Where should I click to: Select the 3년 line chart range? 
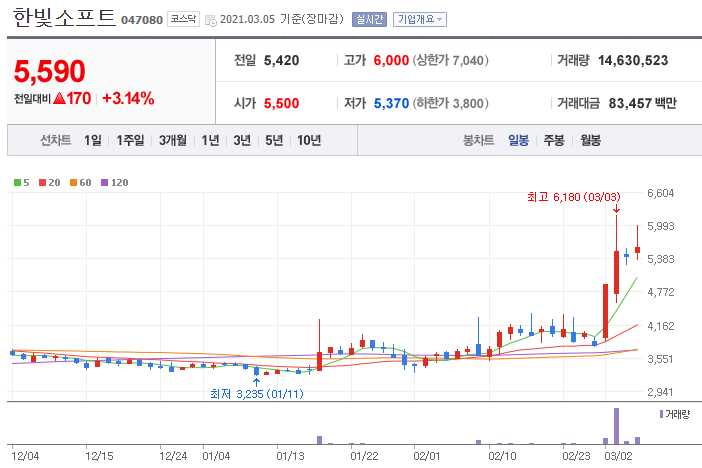(x=242, y=140)
